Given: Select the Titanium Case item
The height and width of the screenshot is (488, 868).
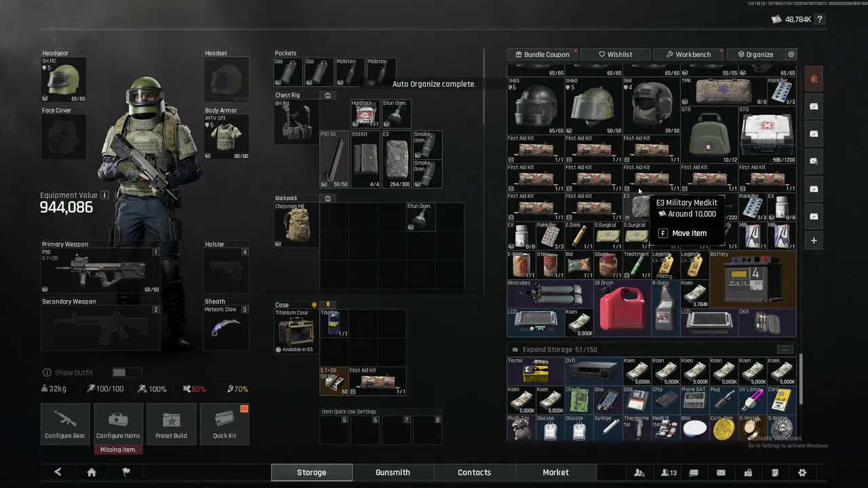Looking at the screenshot, I should [296, 331].
